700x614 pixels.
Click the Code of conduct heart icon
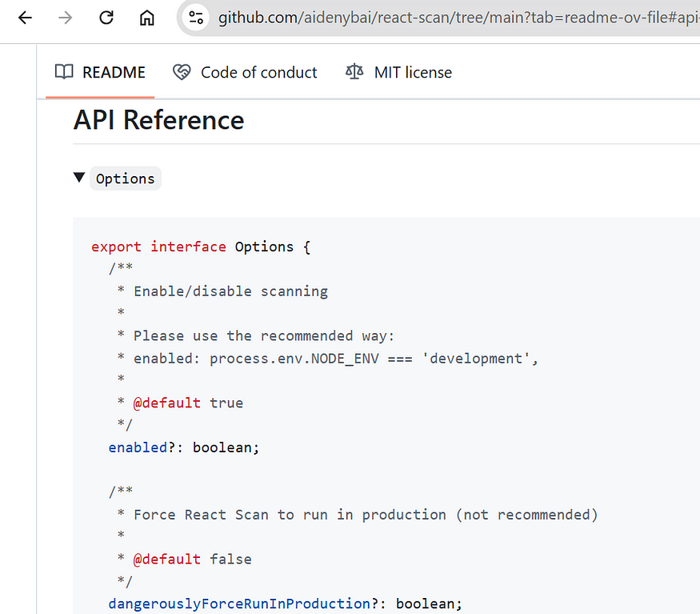(182, 72)
